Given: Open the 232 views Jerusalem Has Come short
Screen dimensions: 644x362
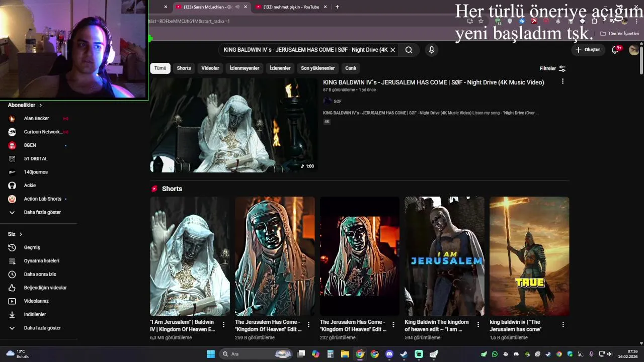Looking at the screenshot, I should tap(360, 256).
